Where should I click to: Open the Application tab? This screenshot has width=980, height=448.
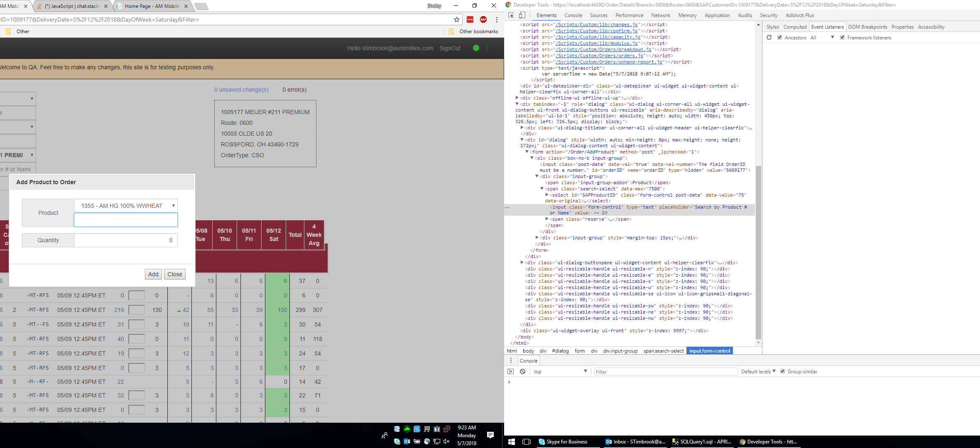pyautogui.click(x=717, y=15)
